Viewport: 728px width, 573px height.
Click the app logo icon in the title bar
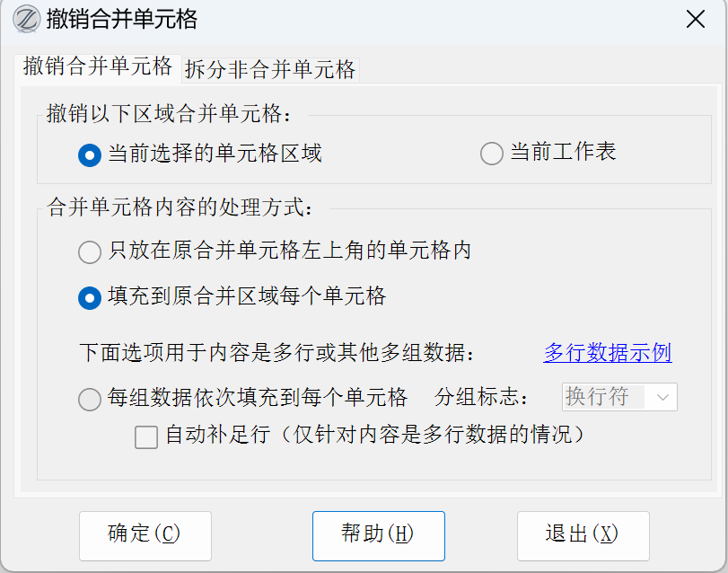25,20
